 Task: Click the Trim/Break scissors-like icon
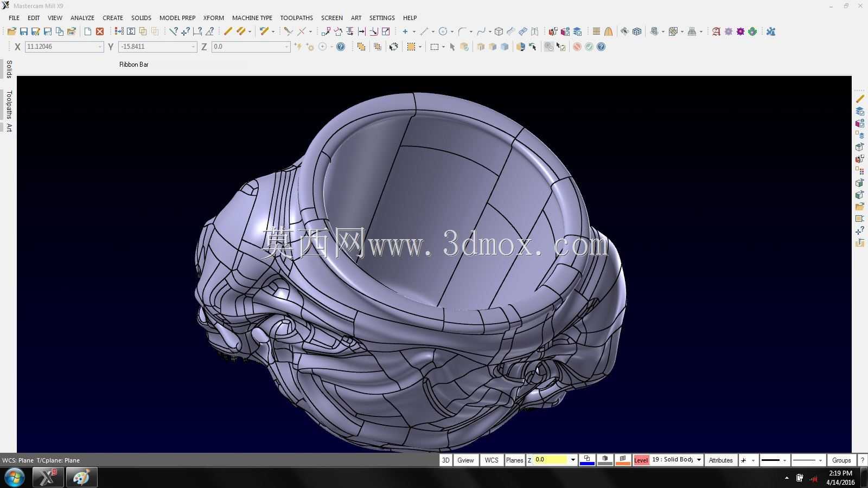(289, 31)
